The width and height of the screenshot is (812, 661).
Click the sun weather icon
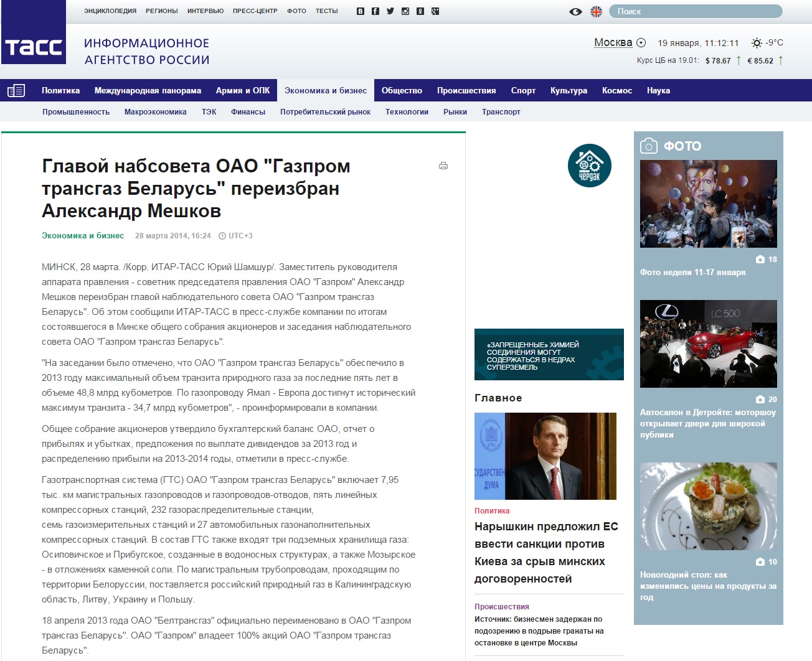757,43
